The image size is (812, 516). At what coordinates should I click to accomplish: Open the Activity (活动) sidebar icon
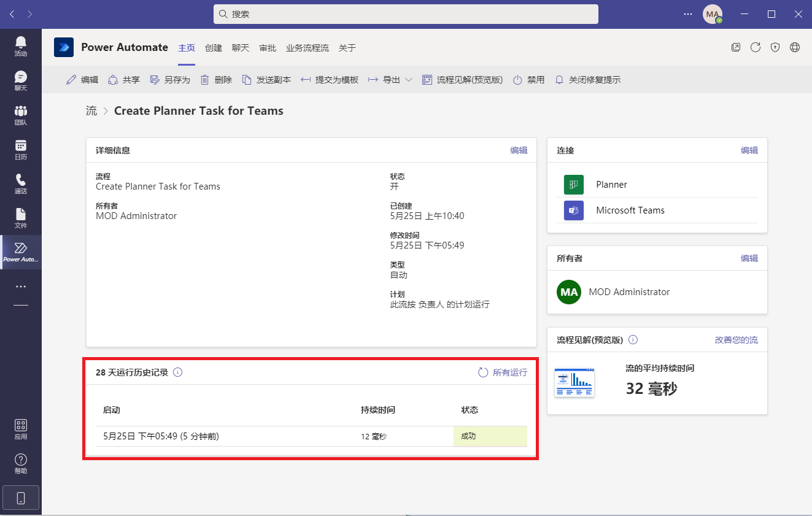21,46
